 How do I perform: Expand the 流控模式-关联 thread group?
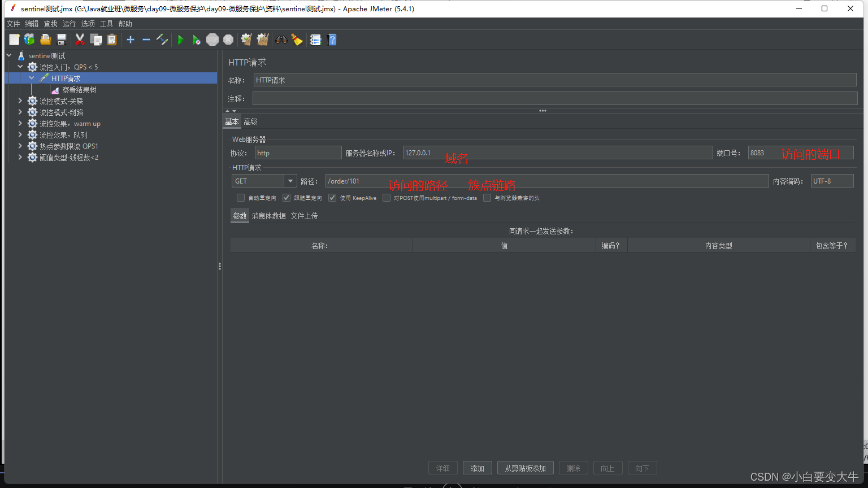click(20, 101)
